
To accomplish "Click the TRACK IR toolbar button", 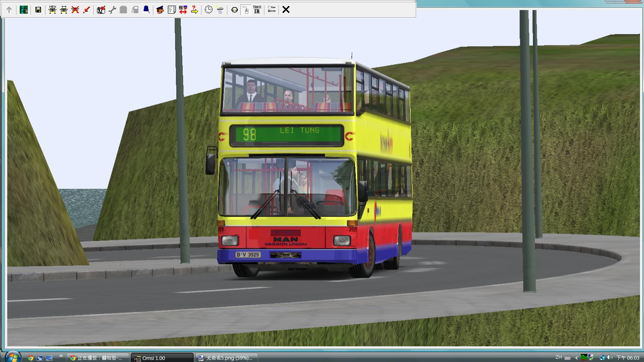I will 257,10.
